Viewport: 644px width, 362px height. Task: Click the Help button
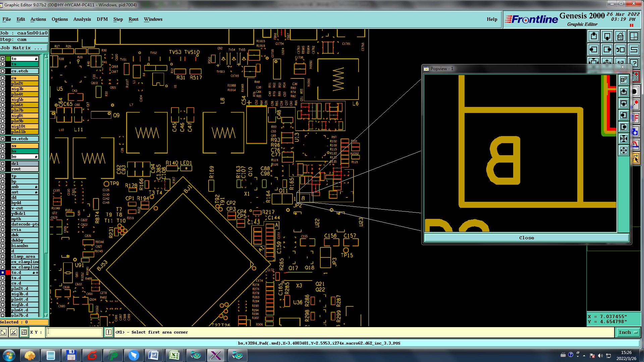[x=492, y=19]
